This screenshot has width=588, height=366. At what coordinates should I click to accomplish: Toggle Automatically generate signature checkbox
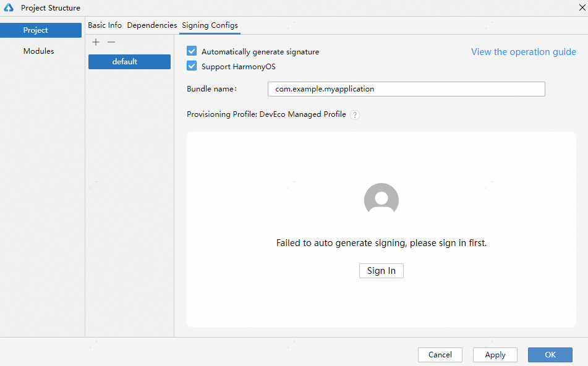pyautogui.click(x=192, y=52)
